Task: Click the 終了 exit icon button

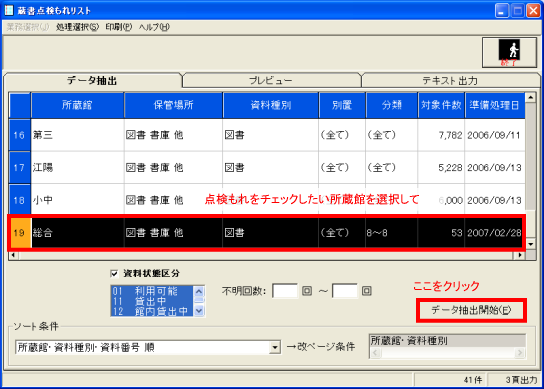Action: [x=509, y=53]
